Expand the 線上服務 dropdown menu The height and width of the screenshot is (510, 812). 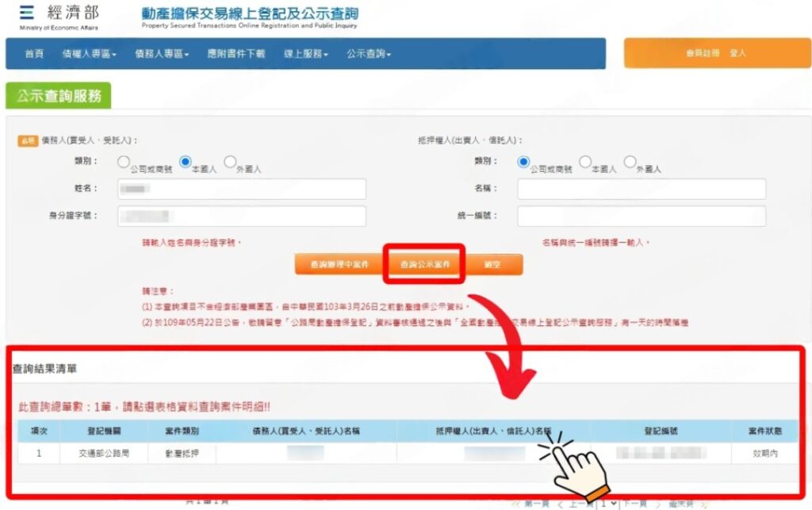pos(306,53)
